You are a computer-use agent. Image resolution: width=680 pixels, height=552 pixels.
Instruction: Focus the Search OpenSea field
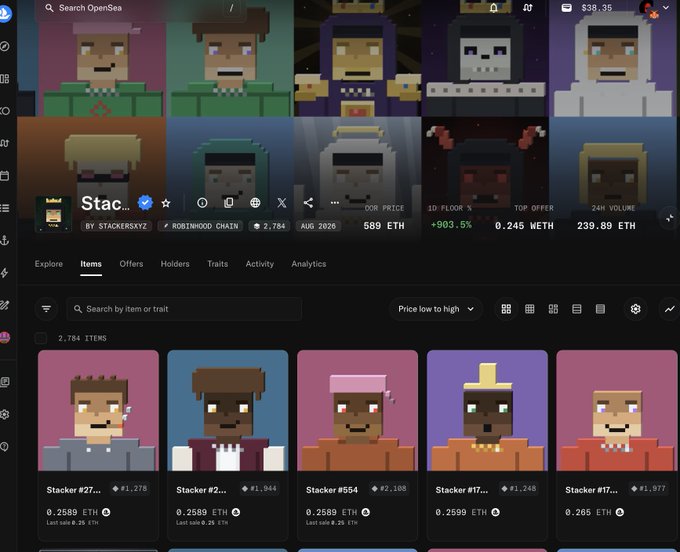pos(141,8)
